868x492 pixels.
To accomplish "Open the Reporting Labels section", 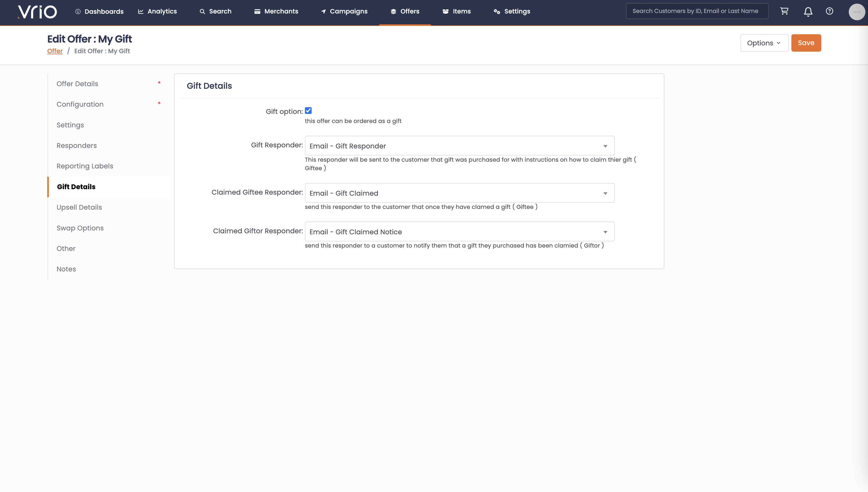I will tap(109, 166).
